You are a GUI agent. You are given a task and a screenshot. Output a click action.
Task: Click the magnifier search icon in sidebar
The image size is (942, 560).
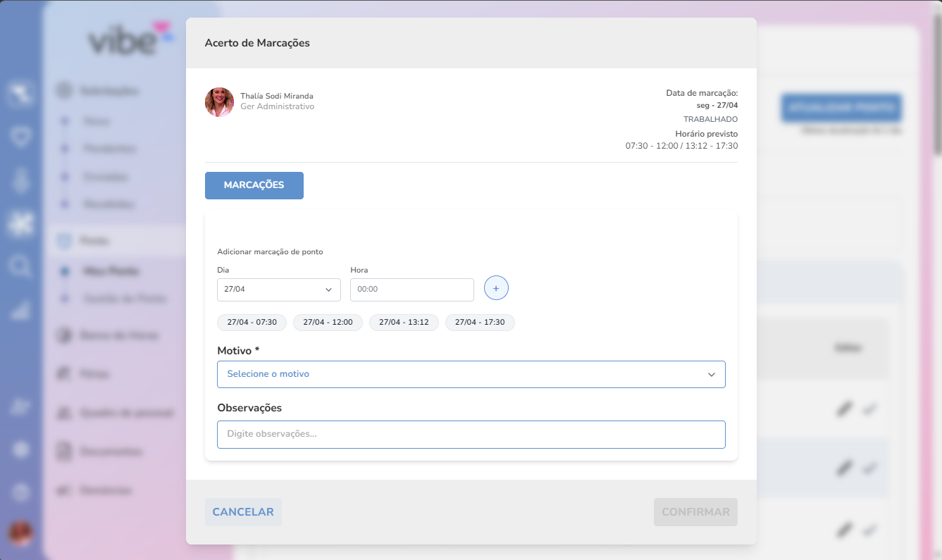20,266
